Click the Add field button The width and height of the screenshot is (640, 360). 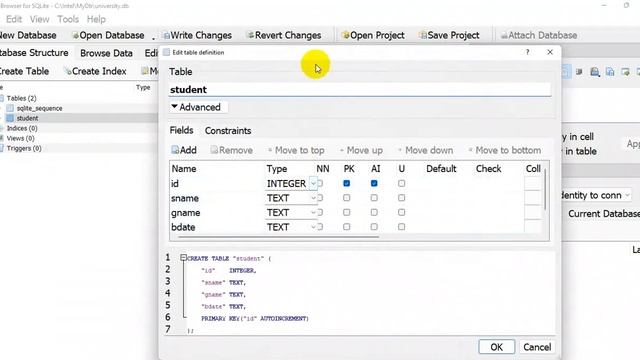(184, 150)
